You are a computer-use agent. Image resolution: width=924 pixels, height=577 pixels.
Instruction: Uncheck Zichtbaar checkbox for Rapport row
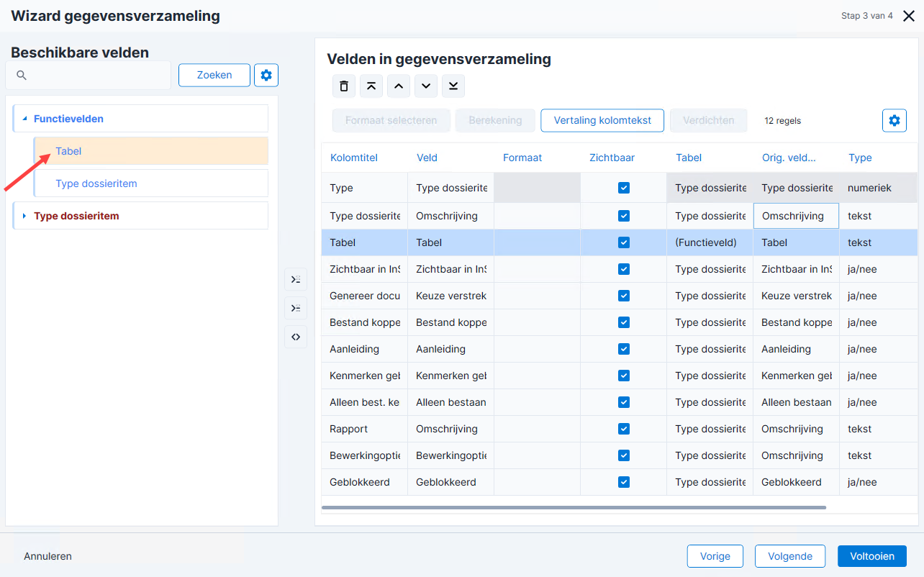pyautogui.click(x=624, y=429)
